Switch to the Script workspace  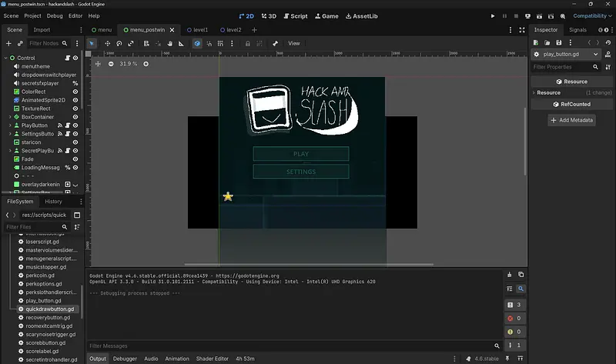click(x=295, y=15)
